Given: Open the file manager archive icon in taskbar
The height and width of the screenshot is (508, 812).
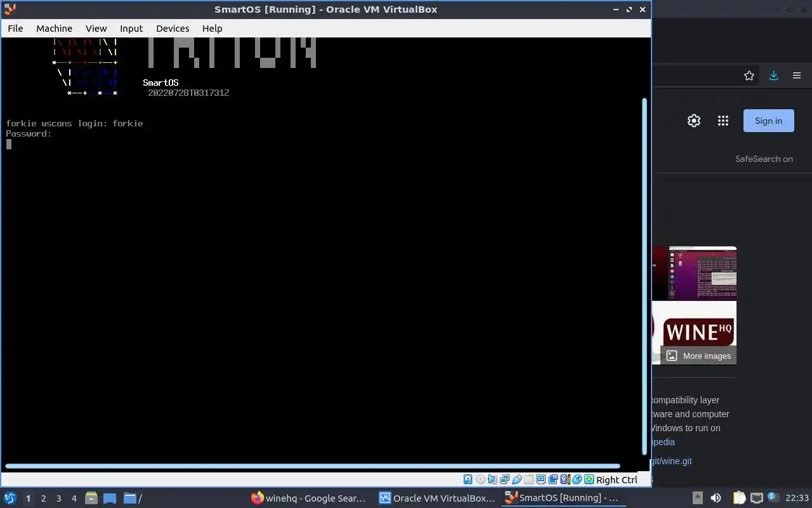Looking at the screenshot, I should 91,498.
